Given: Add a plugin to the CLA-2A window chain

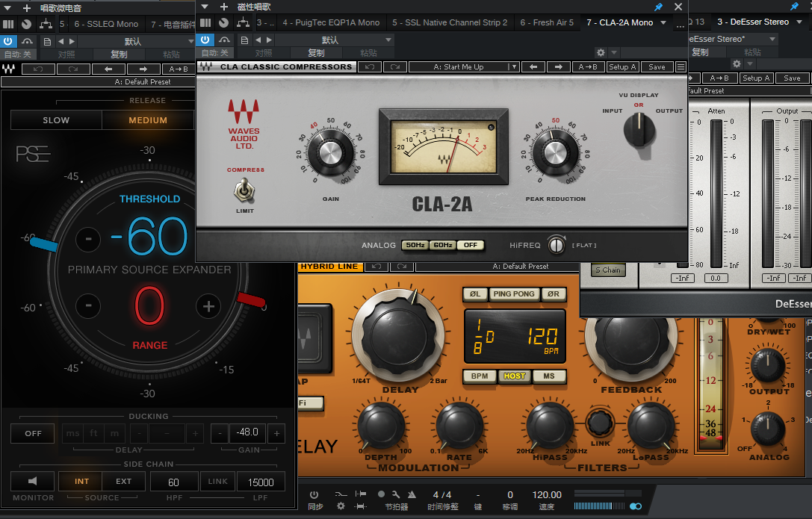Looking at the screenshot, I should tap(223, 7).
